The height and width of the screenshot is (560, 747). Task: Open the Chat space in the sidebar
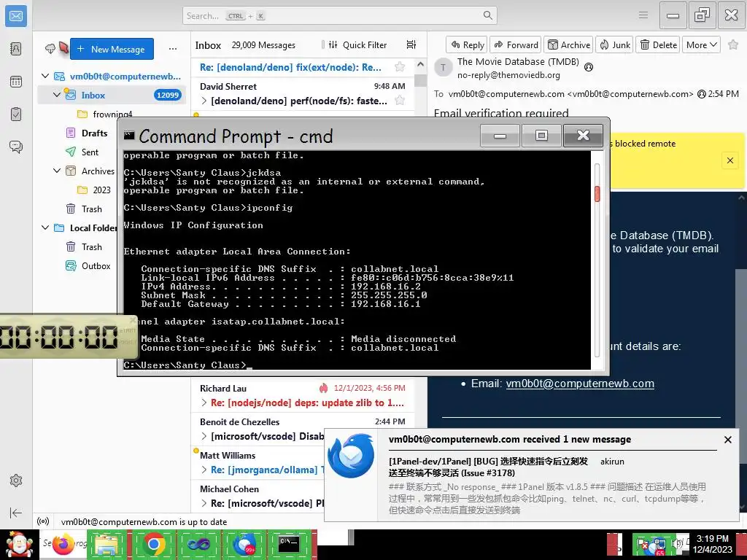(x=16, y=147)
